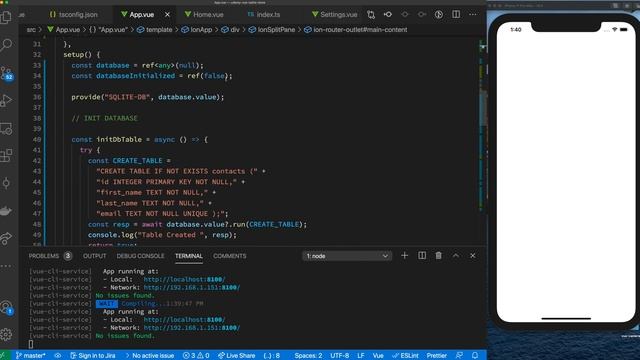640x360 pixels.
Task: Split the terminal panel
Action: pos(422,256)
